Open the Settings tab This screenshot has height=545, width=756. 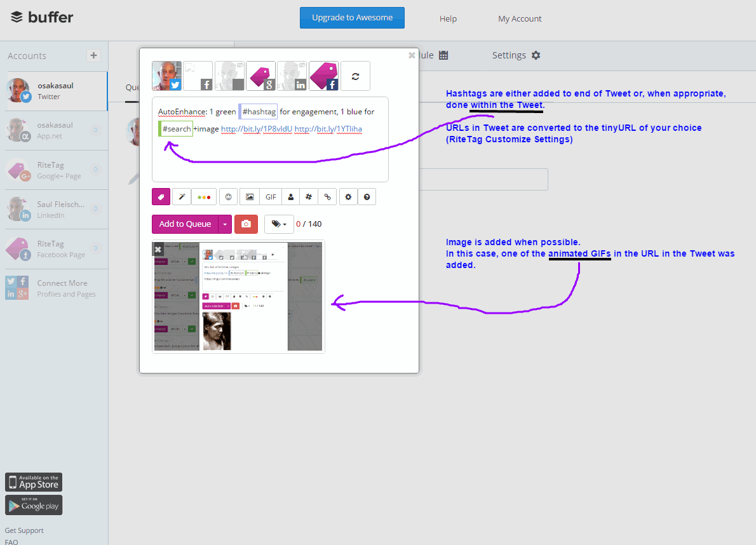click(516, 55)
